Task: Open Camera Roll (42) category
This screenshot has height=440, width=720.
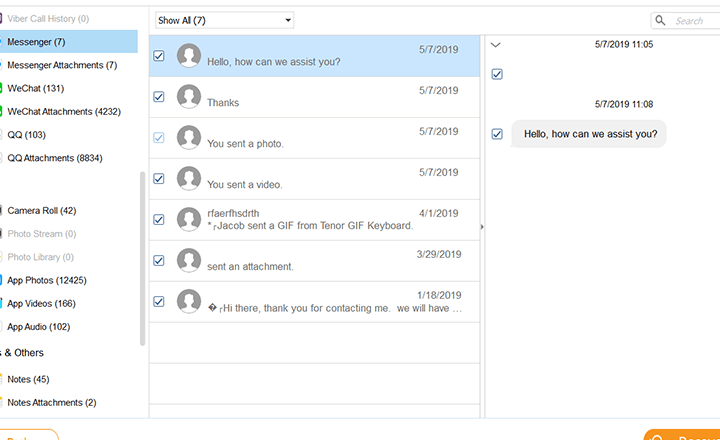Action: click(x=41, y=210)
